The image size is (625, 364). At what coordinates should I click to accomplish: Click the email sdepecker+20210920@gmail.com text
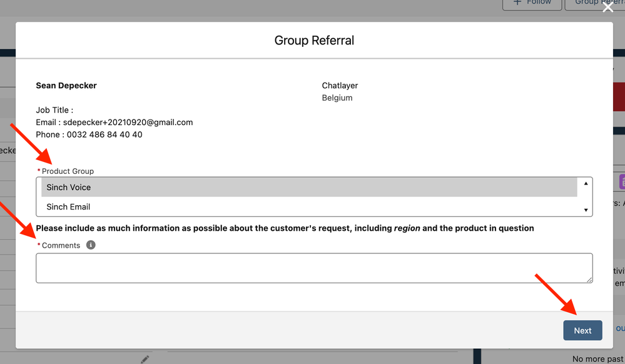point(128,123)
